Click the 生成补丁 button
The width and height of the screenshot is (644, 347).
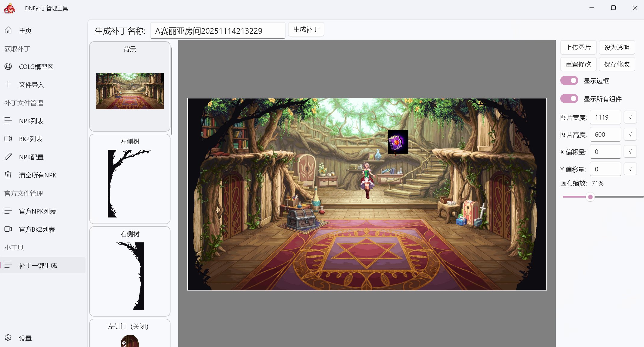(306, 30)
